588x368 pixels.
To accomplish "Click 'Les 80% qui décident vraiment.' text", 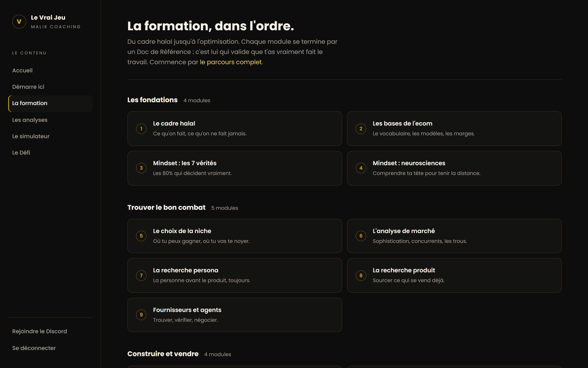I will tap(192, 173).
